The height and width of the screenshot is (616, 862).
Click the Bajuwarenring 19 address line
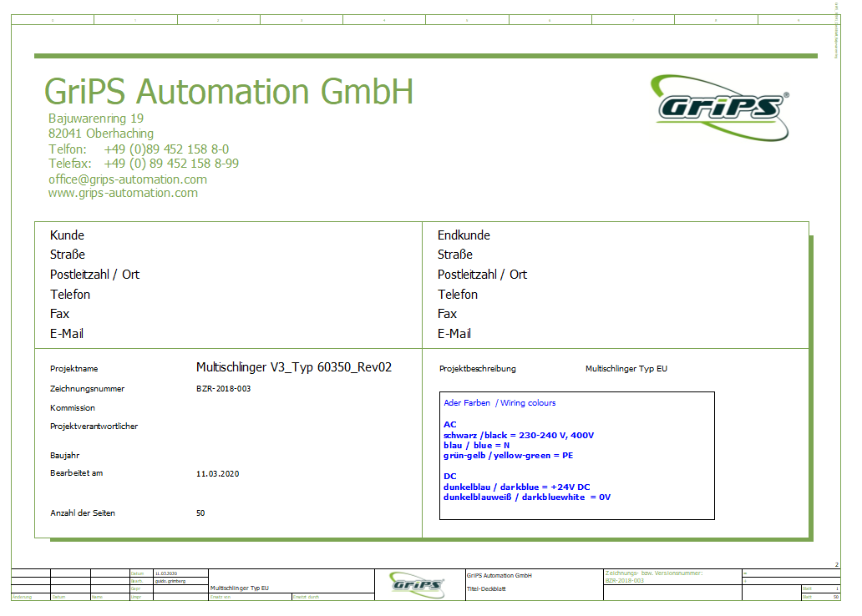tap(96, 119)
